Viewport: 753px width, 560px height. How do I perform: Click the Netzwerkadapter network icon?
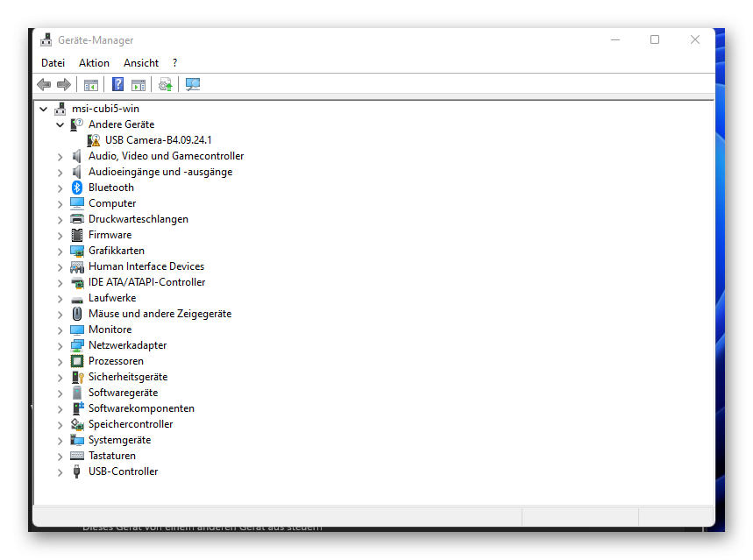point(77,345)
